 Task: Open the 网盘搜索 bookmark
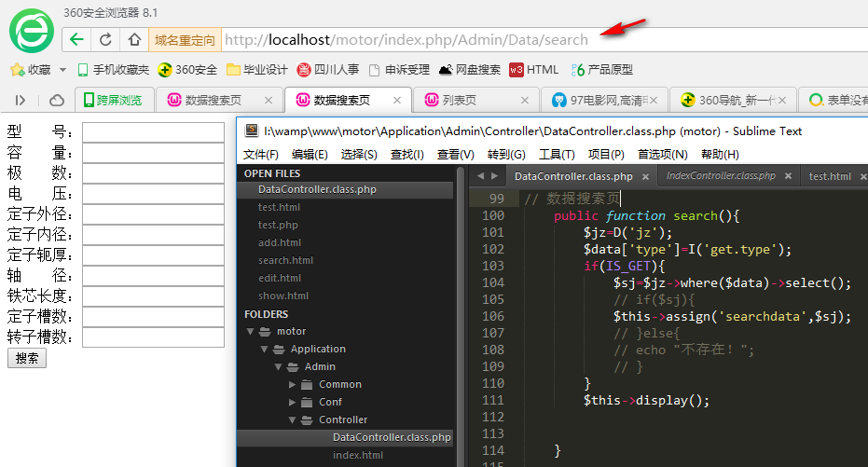469,70
